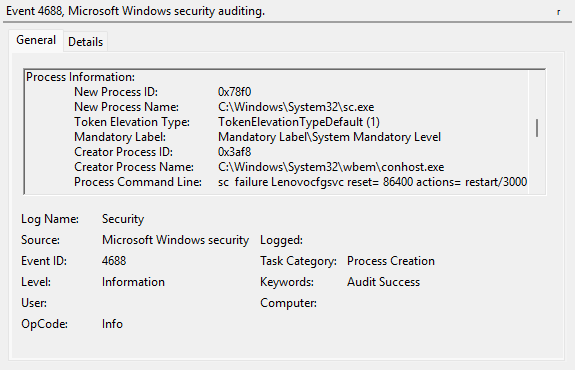575x370 pixels.
Task: Click the Event ID value 4688
Action: tap(114, 261)
